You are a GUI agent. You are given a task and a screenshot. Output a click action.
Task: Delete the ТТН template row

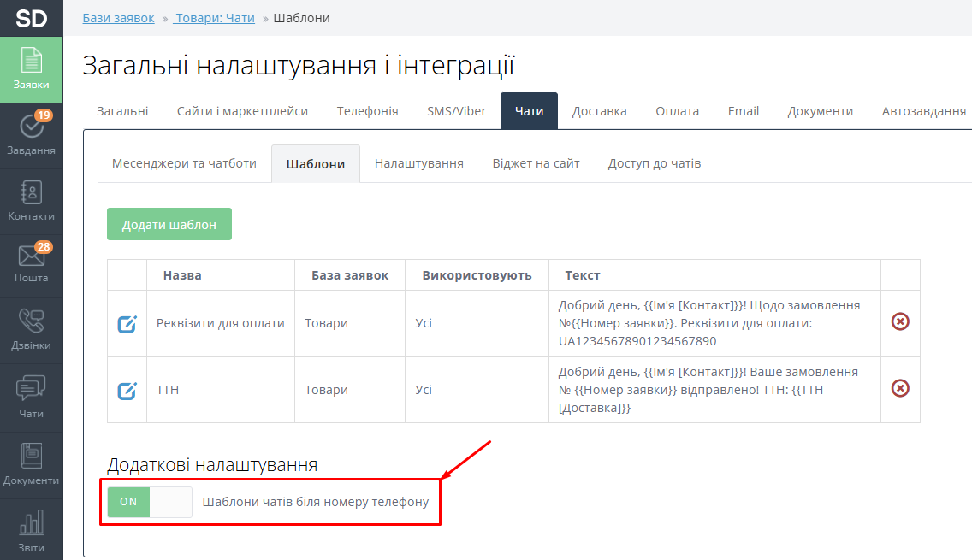click(900, 388)
